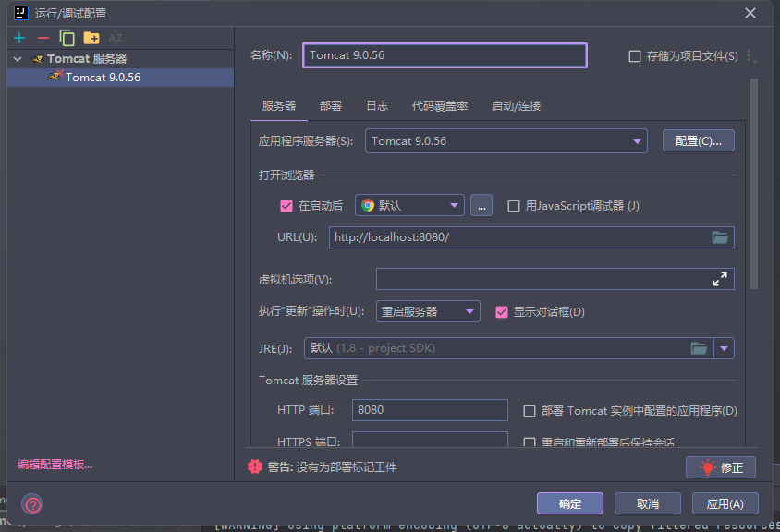Open the default browser dropdown
780x532 pixels.
click(409, 205)
